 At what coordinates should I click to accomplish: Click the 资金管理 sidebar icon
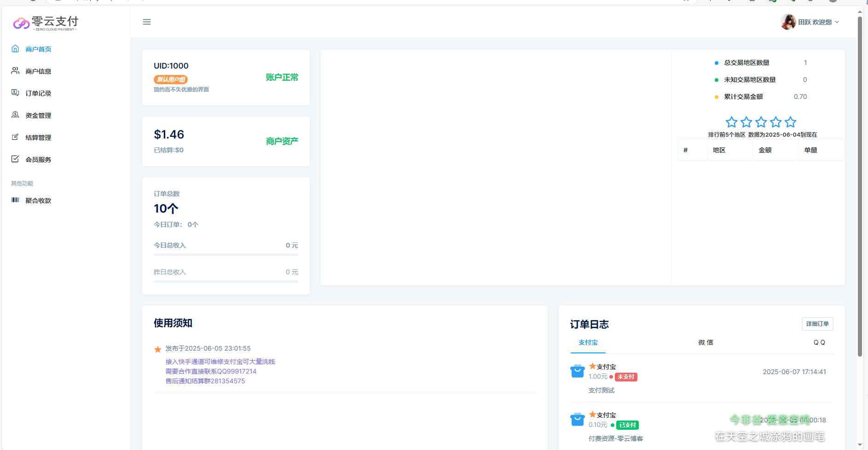click(x=15, y=115)
